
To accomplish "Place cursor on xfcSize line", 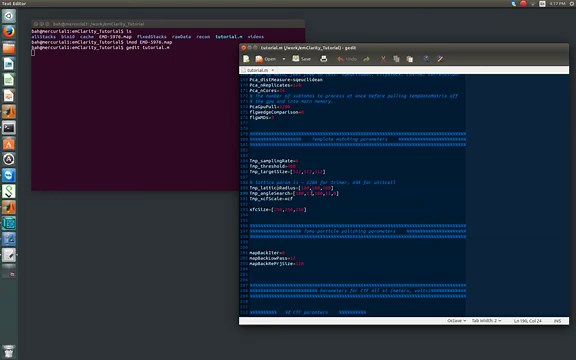I will tap(278, 210).
